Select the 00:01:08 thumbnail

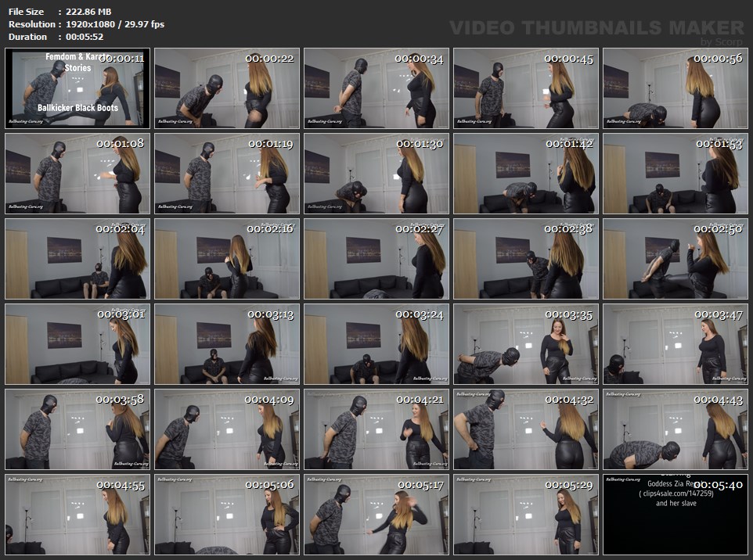(x=77, y=174)
